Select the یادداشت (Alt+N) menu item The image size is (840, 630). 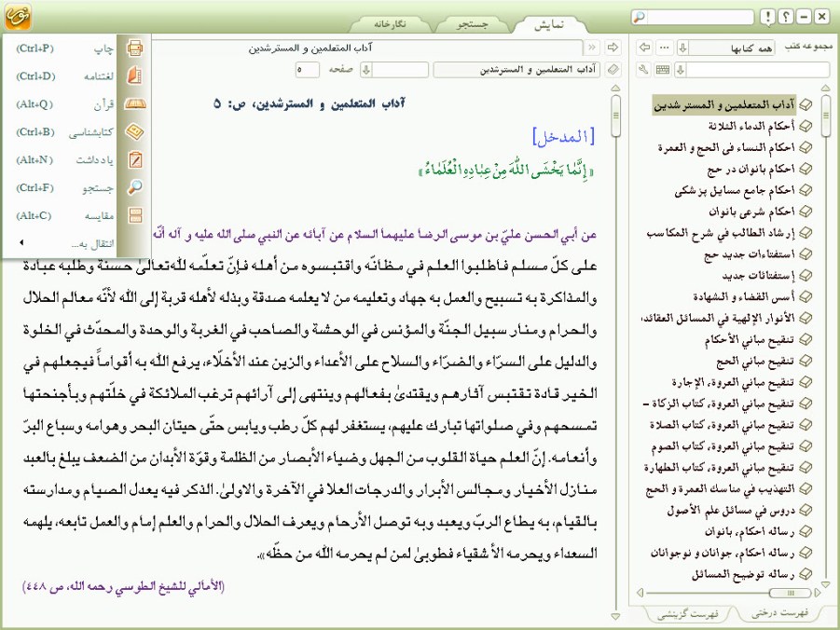click(x=65, y=159)
